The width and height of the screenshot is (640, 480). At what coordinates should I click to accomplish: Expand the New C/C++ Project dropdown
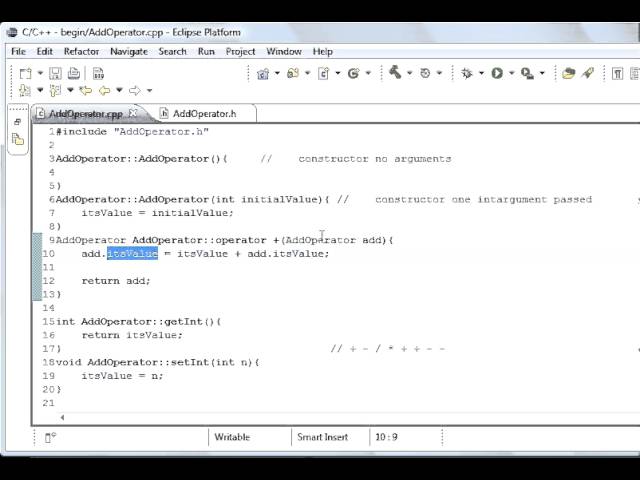click(277, 73)
